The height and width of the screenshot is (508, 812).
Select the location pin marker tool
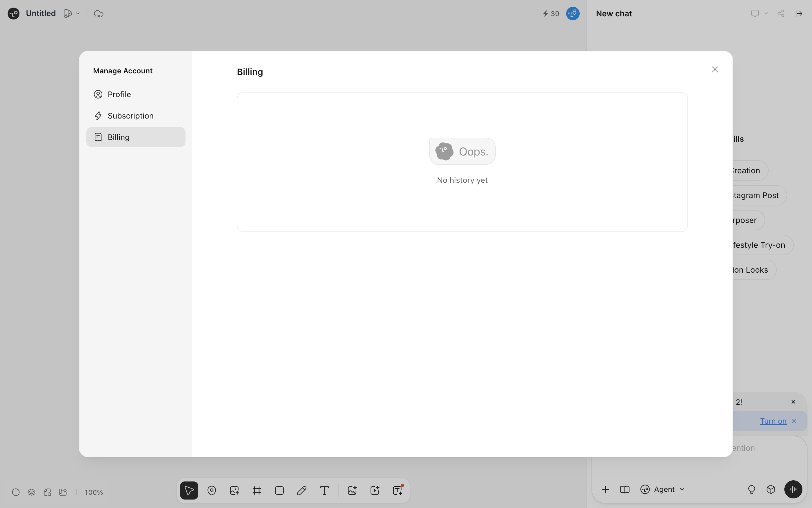click(x=212, y=491)
